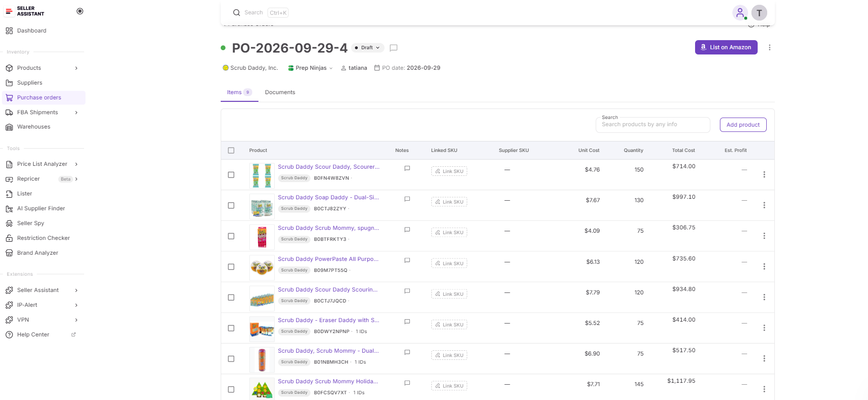Screen dimensions: 868x400
Task: Click the sidebar collapse circle icon
Action: (x=80, y=11)
